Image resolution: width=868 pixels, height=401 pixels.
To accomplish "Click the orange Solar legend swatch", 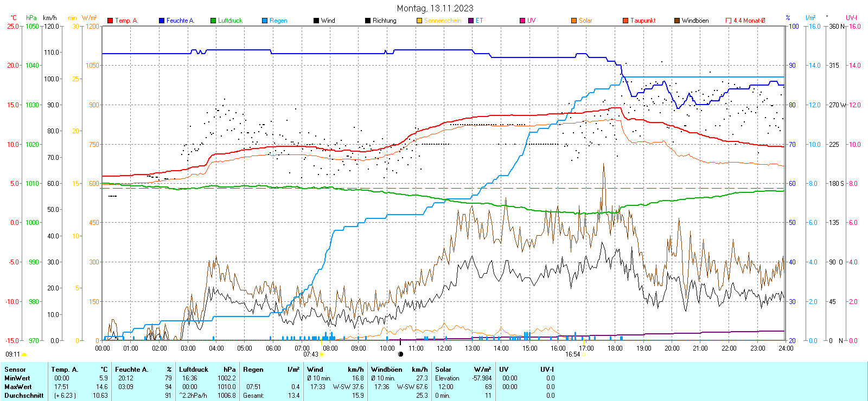I will coord(574,21).
